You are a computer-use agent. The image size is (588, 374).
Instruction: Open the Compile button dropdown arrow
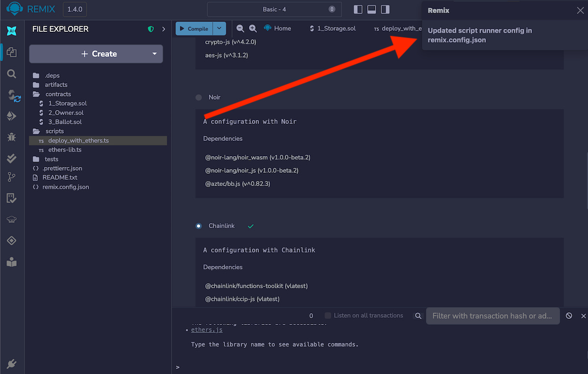coord(220,28)
